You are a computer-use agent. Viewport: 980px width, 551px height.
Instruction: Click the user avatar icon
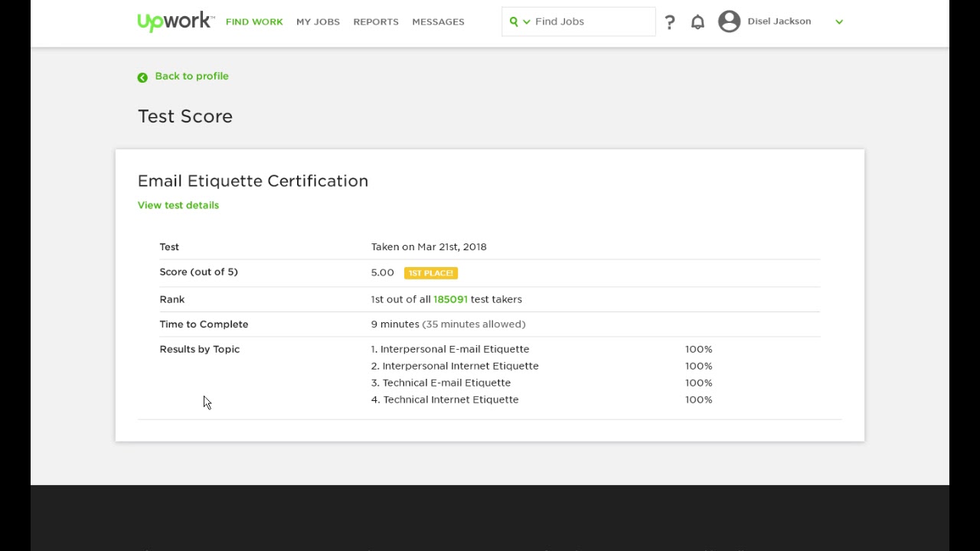pos(730,21)
